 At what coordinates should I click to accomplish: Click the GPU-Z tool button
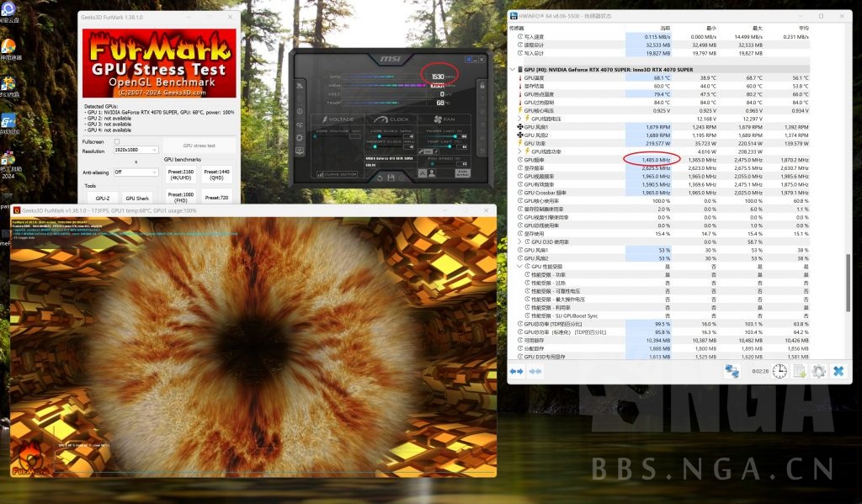[x=102, y=198]
